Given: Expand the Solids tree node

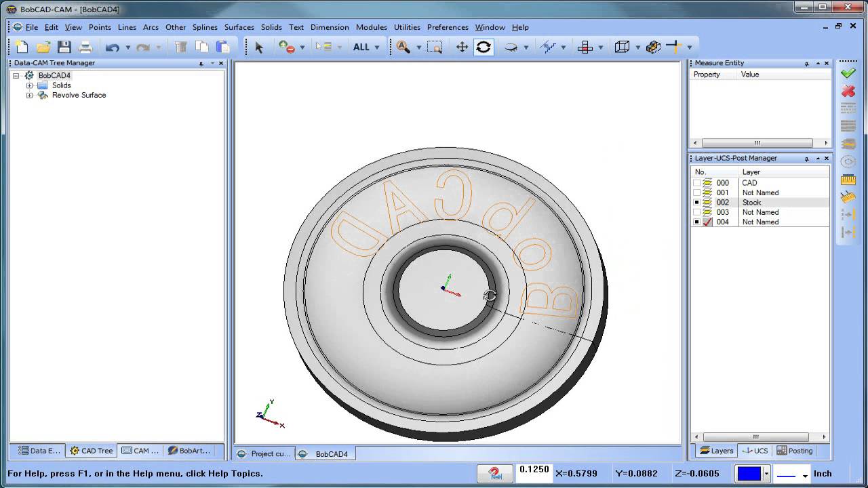Looking at the screenshot, I should (x=29, y=85).
